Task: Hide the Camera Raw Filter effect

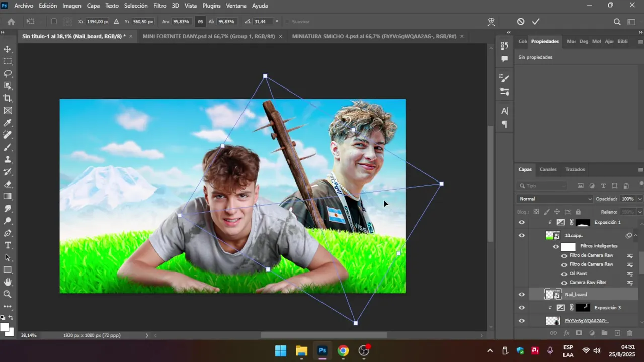Action: (564, 283)
